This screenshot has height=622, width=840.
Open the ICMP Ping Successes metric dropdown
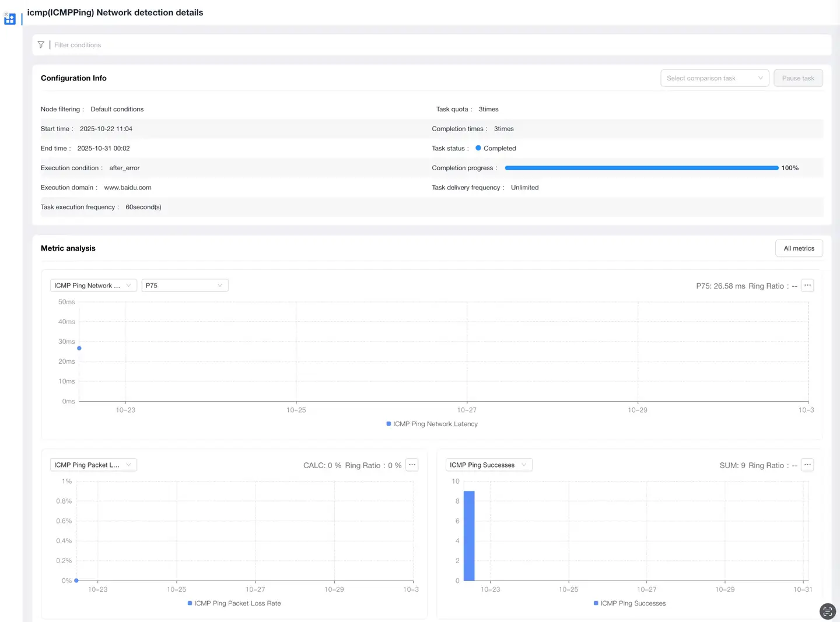click(489, 465)
